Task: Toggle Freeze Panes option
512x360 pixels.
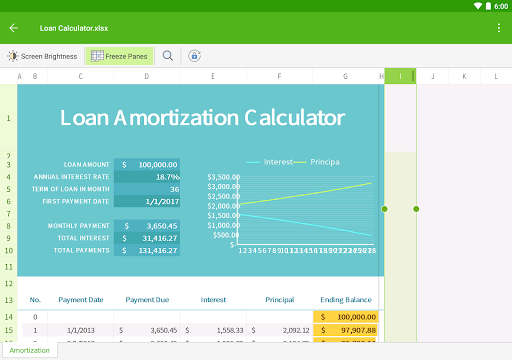Action: click(119, 56)
